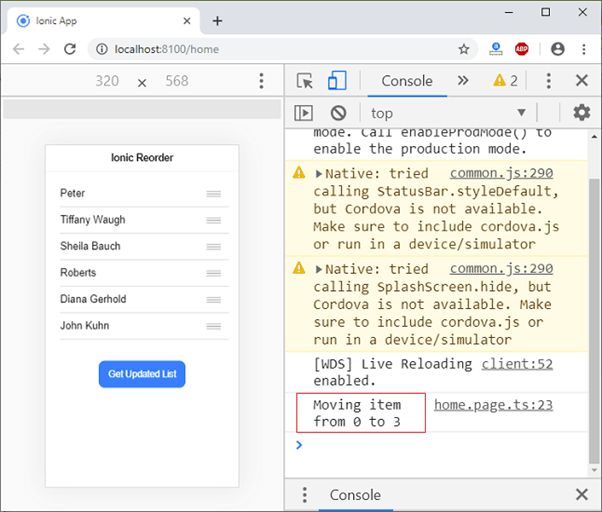Open the home.page.ts:23 source link
Screen dimensions: 602x512
pos(493,405)
